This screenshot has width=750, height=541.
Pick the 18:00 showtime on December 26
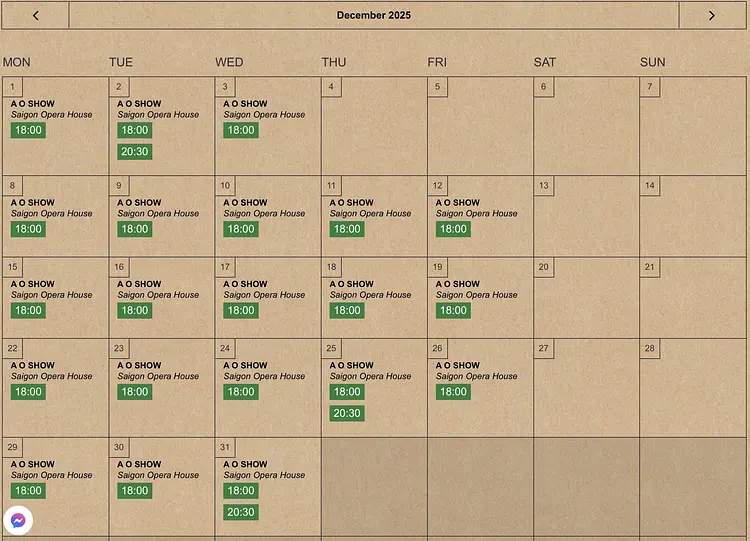tap(453, 391)
